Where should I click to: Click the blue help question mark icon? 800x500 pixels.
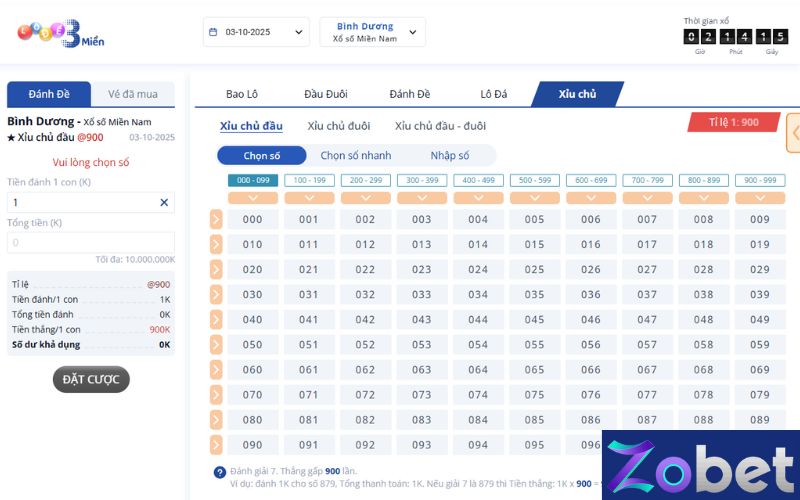point(219,472)
